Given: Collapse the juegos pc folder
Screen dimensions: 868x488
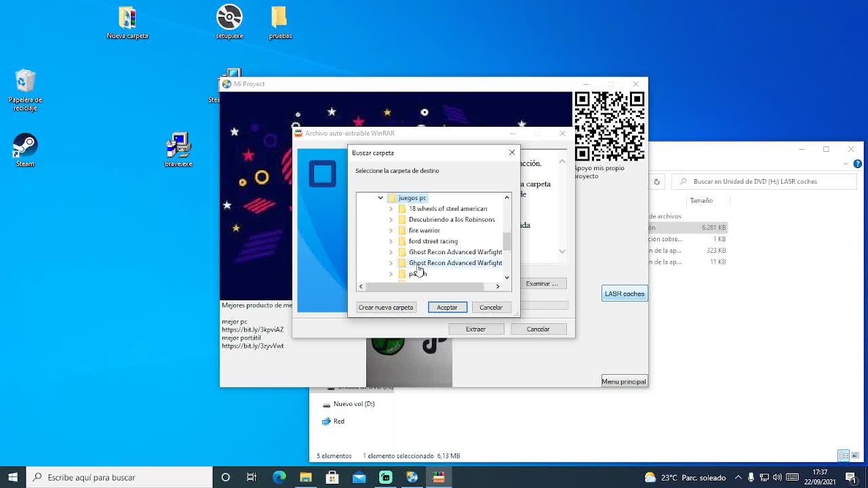Looking at the screenshot, I should (x=380, y=198).
